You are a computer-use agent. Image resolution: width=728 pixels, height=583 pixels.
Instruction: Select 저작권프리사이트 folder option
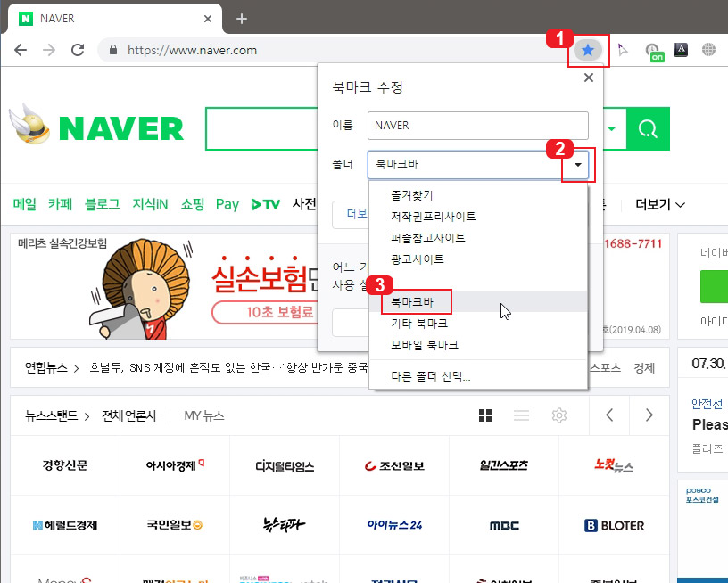[x=478, y=217]
